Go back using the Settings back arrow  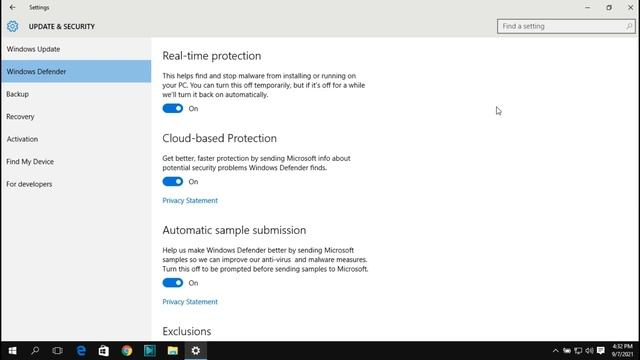(x=12, y=7)
